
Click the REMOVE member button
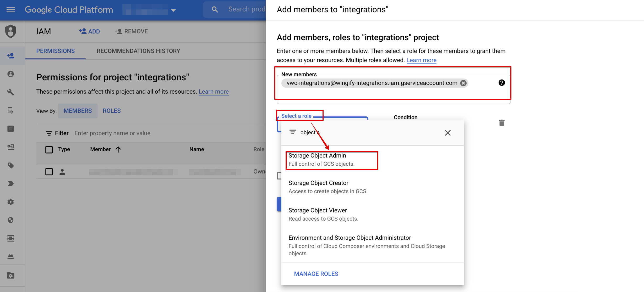point(132,31)
